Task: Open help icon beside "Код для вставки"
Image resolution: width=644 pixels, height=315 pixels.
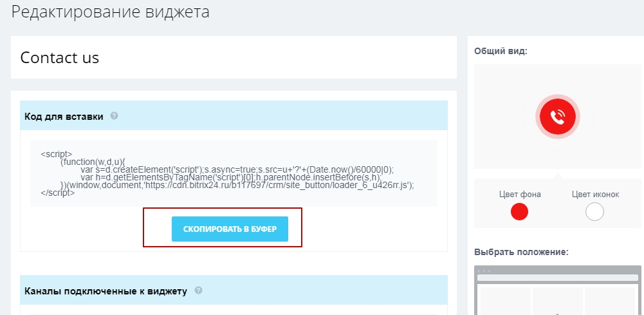Action: click(114, 116)
